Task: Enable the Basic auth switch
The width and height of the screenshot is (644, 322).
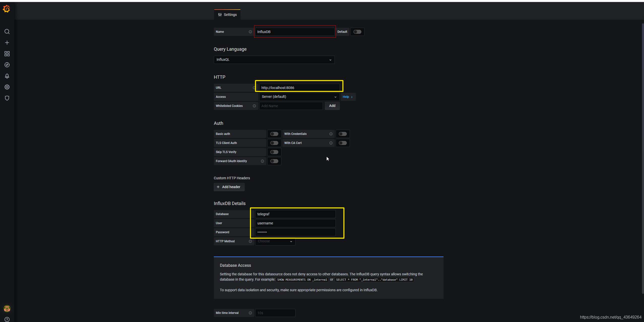Action: click(274, 134)
